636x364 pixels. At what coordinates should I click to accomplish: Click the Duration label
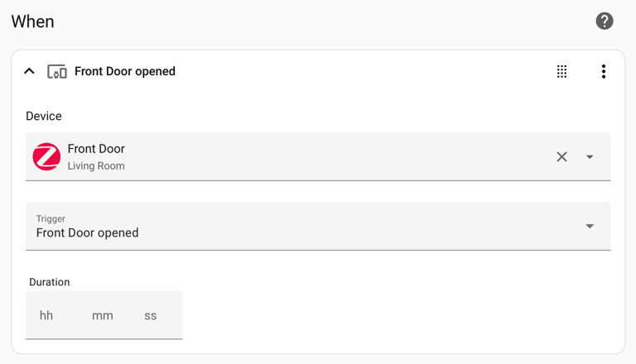point(50,282)
